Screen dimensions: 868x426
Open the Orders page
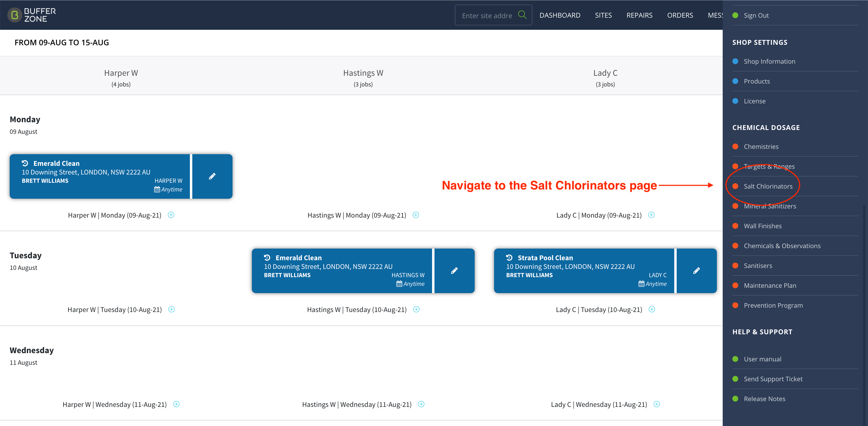[x=680, y=15]
